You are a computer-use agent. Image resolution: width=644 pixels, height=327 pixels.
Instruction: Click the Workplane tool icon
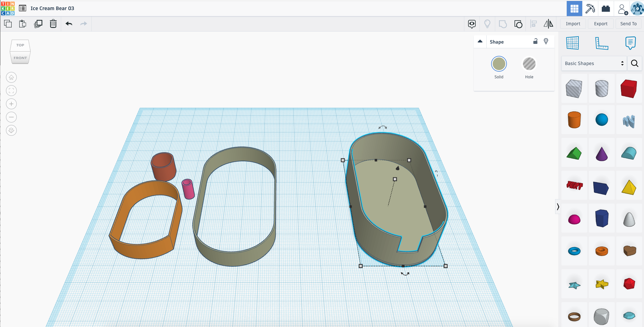coord(572,43)
